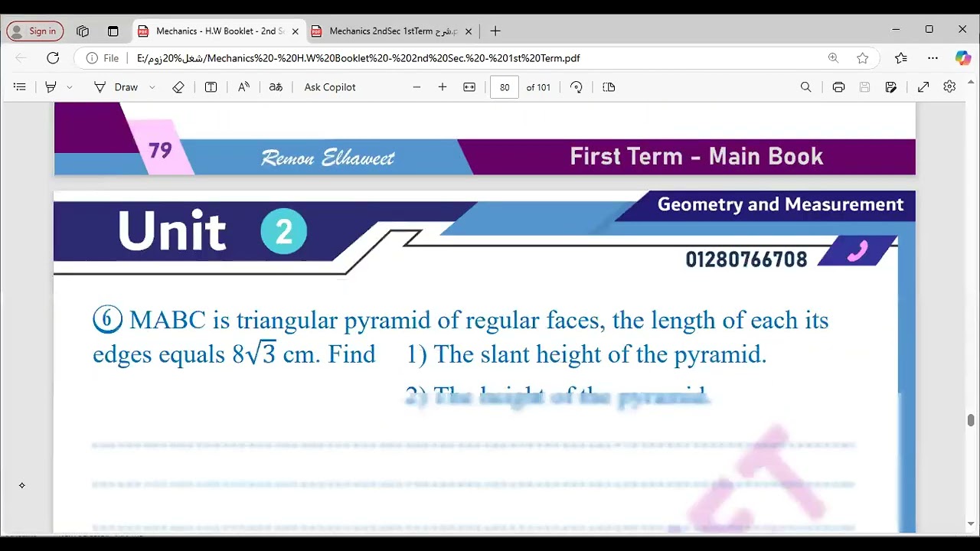Expand Draw tool options dropdown
This screenshot has height=551, width=980.
pos(152,87)
